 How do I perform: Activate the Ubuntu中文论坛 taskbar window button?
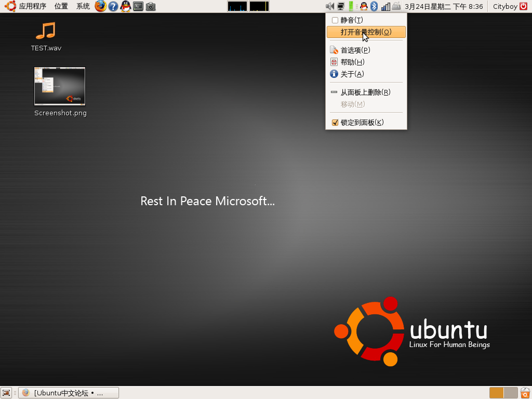69,393
